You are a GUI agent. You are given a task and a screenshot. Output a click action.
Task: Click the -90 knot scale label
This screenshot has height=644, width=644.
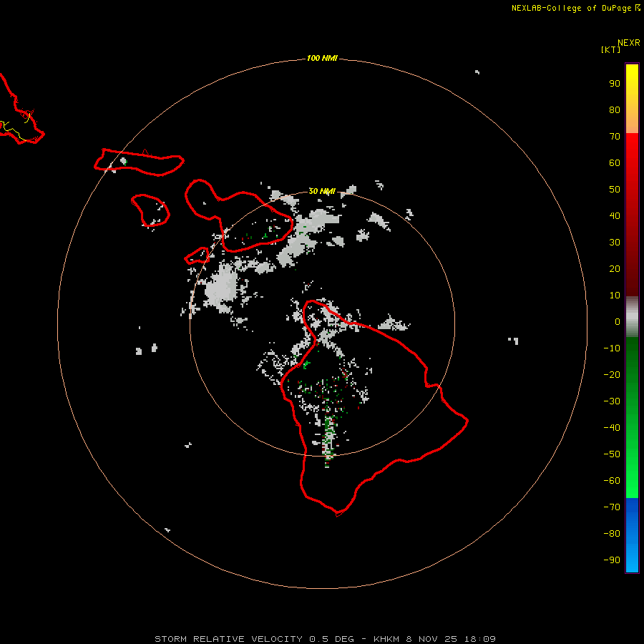coord(612,560)
